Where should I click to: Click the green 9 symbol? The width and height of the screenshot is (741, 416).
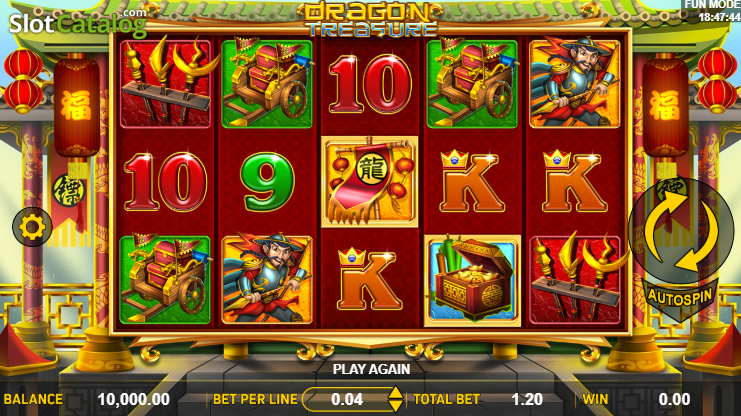click(267, 182)
